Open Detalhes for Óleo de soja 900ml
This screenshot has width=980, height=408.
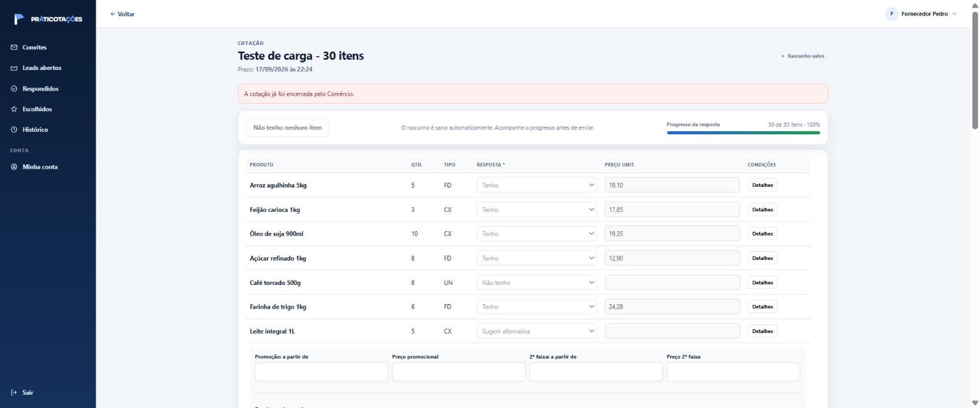coord(762,234)
